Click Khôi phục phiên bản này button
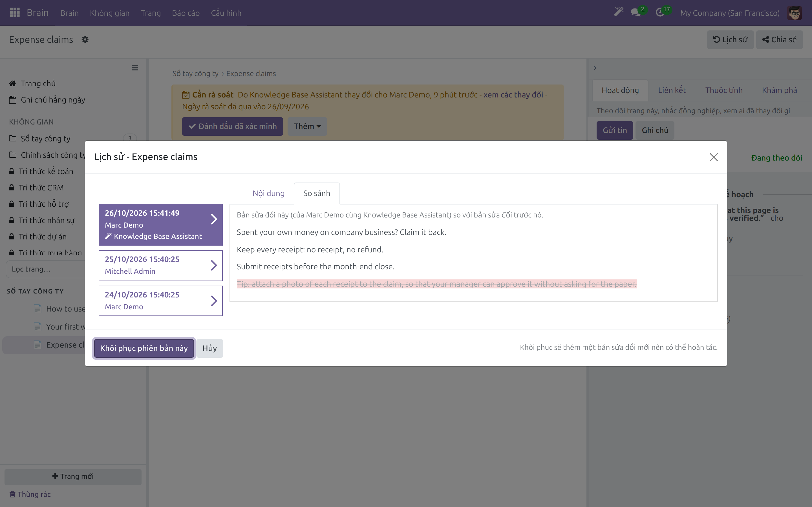812x507 pixels. 144,348
